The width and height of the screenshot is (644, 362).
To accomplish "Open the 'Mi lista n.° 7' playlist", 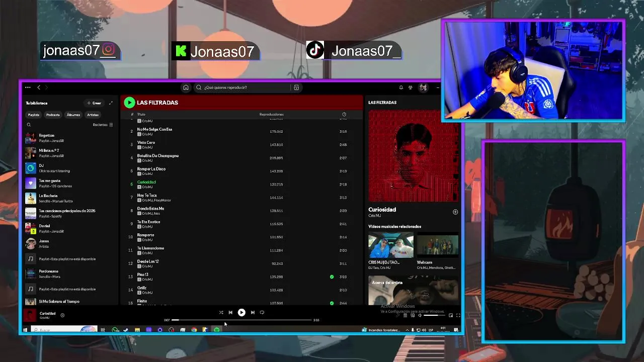I will pyautogui.click(x=69, y=153).
